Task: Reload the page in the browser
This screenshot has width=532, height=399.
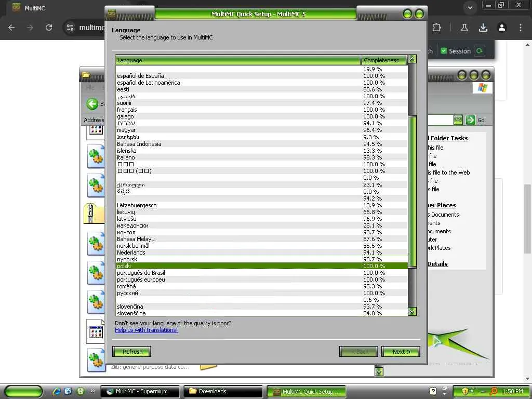Action: pos(49,28)
